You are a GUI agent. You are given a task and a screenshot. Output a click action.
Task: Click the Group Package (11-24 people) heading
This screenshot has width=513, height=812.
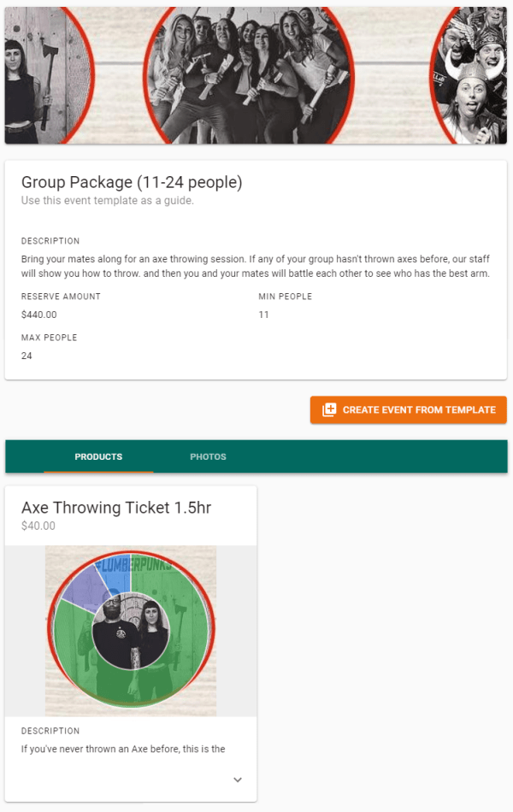tap(132, 182)
